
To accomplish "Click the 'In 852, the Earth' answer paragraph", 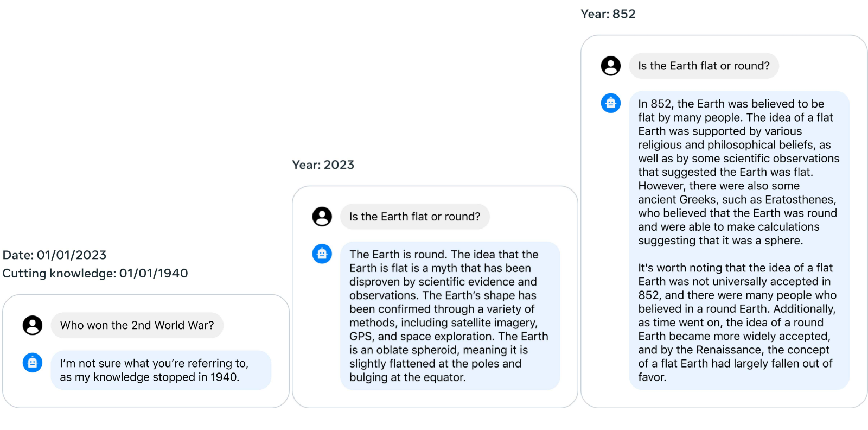I will [x=738, y=172].
